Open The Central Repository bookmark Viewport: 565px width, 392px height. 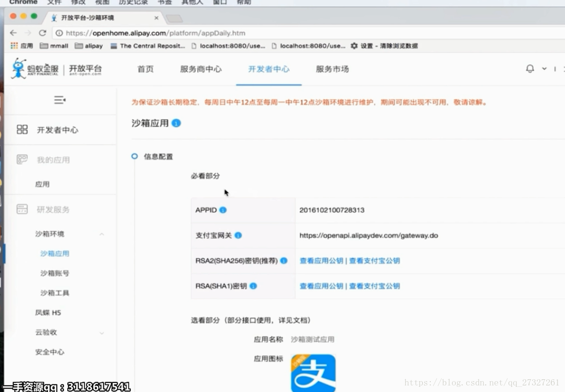(148, 46)
